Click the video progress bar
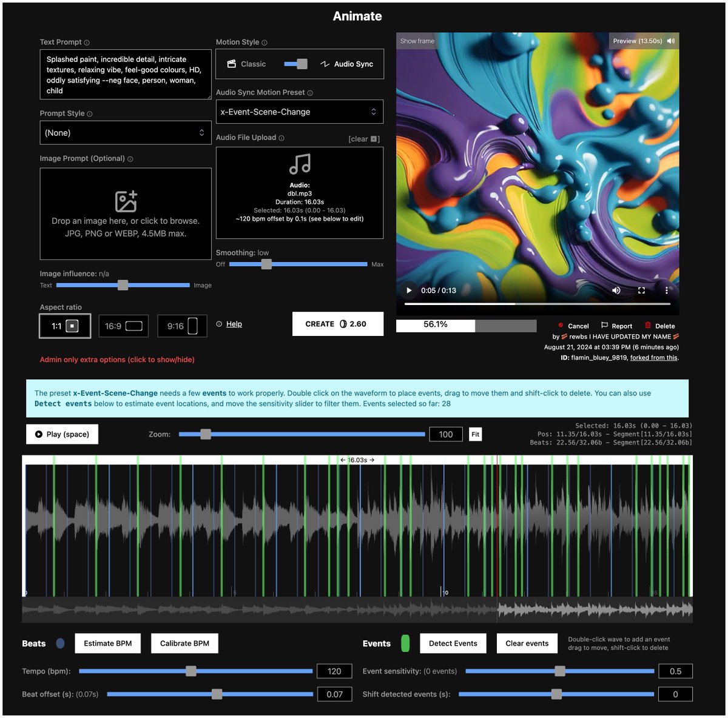This screenshot has height=718, width=728. point(538,304)
